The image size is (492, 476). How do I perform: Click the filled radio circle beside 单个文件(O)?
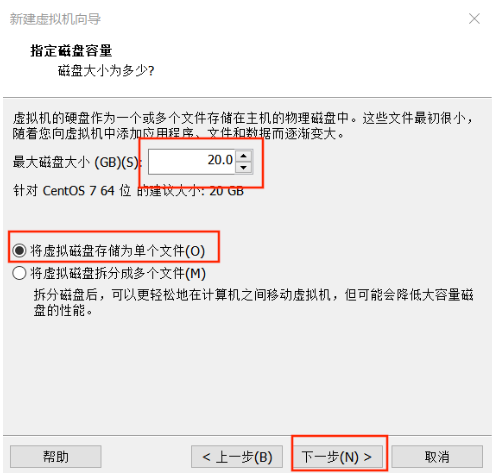[x=19, y=251]
